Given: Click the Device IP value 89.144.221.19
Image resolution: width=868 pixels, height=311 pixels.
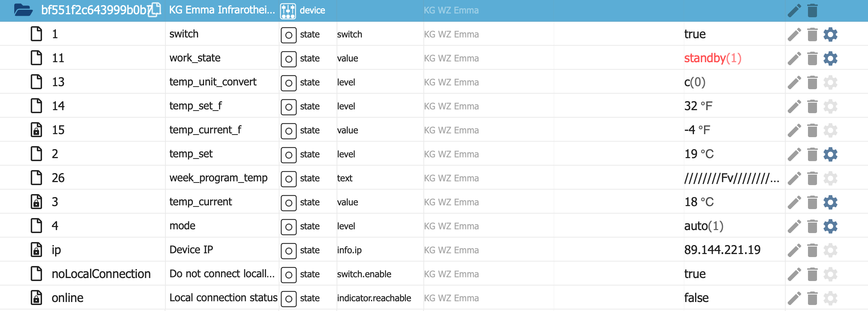Looking at the screenshot, I should click(722, 250).
